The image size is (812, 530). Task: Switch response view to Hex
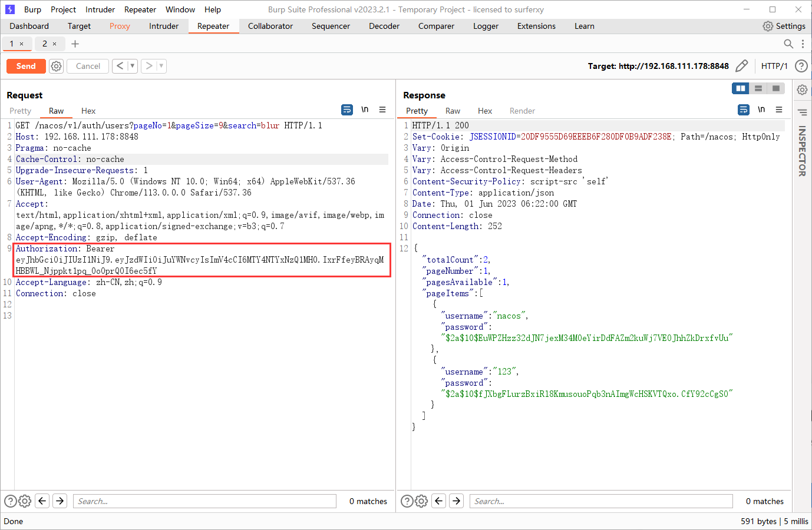[x=485, y=111]
